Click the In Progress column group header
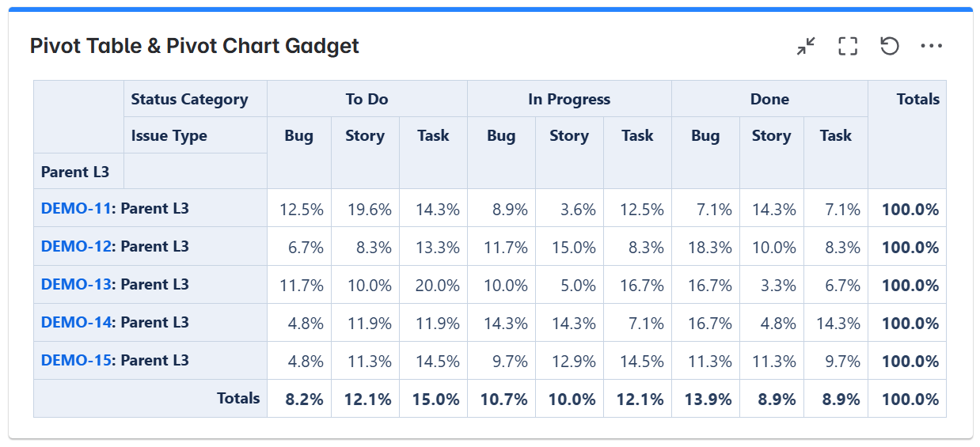The width and height of the screenshot is (980, 447). [569, 100]
